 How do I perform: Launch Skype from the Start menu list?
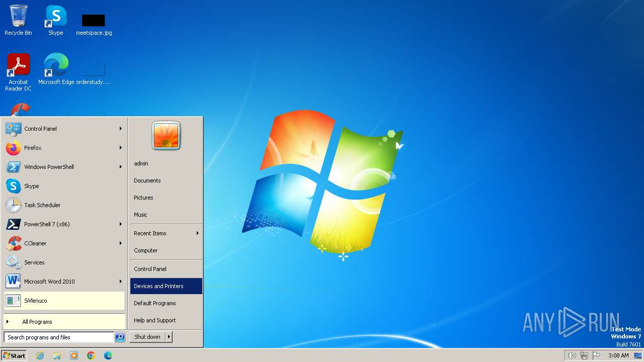tap(64, 186)
